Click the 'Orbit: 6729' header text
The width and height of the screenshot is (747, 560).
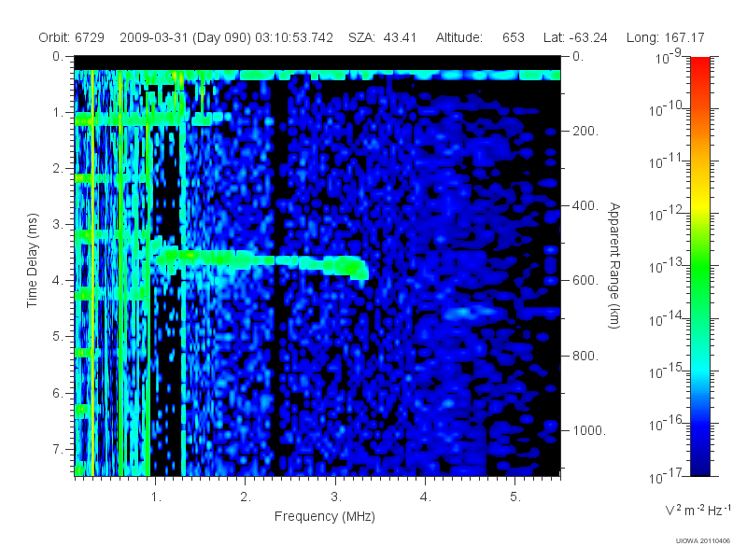72,37
